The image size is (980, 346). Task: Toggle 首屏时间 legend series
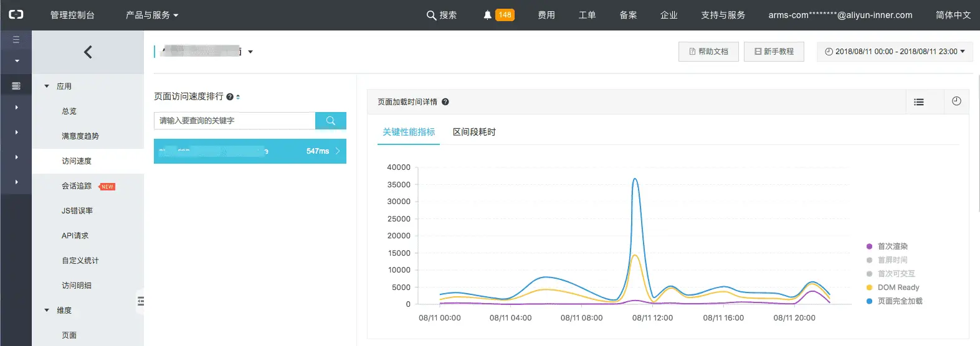click(887, 260)
